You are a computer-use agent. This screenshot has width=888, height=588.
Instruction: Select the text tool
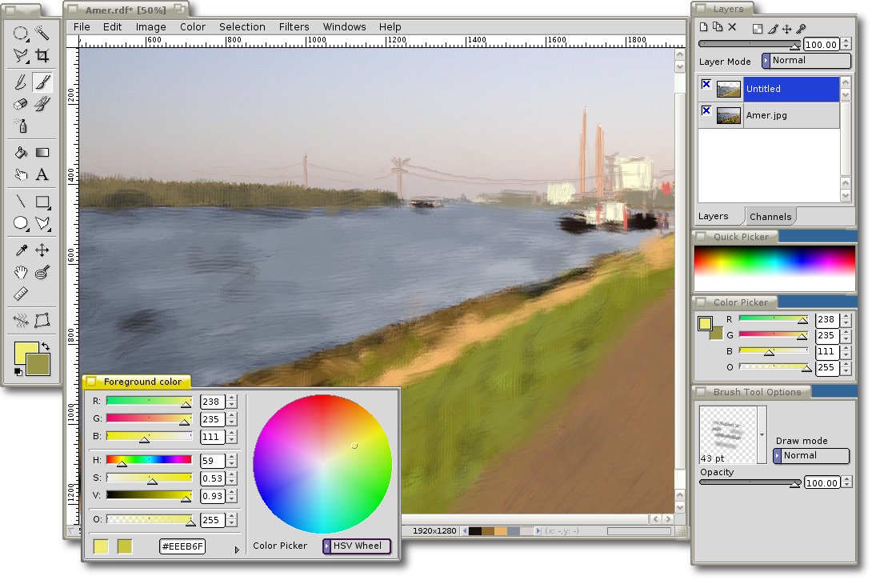(x=42, y=174)
